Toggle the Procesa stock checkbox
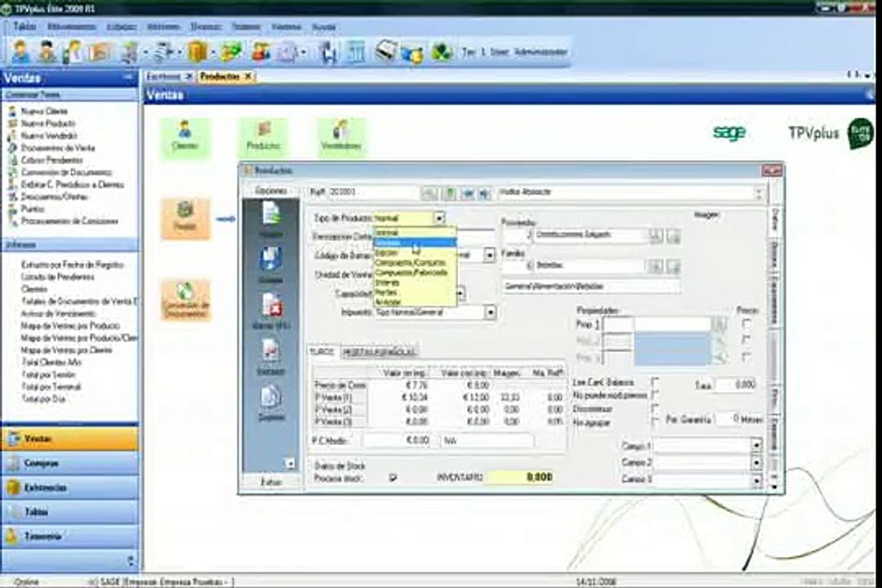882x588 pixels. point(393,477)
